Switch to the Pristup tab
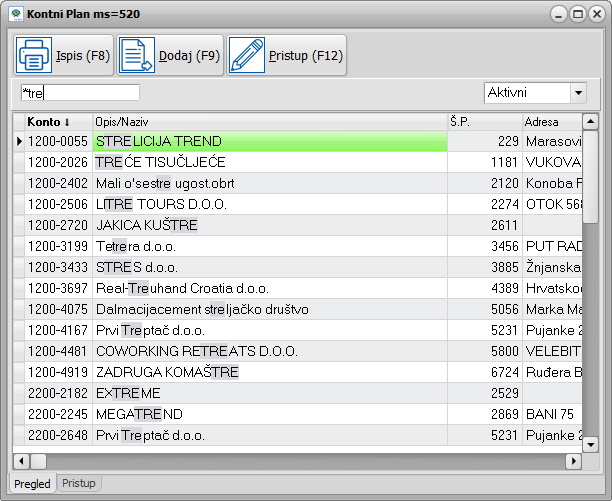The height and width of the screenshot is (501, 612). 79,484
